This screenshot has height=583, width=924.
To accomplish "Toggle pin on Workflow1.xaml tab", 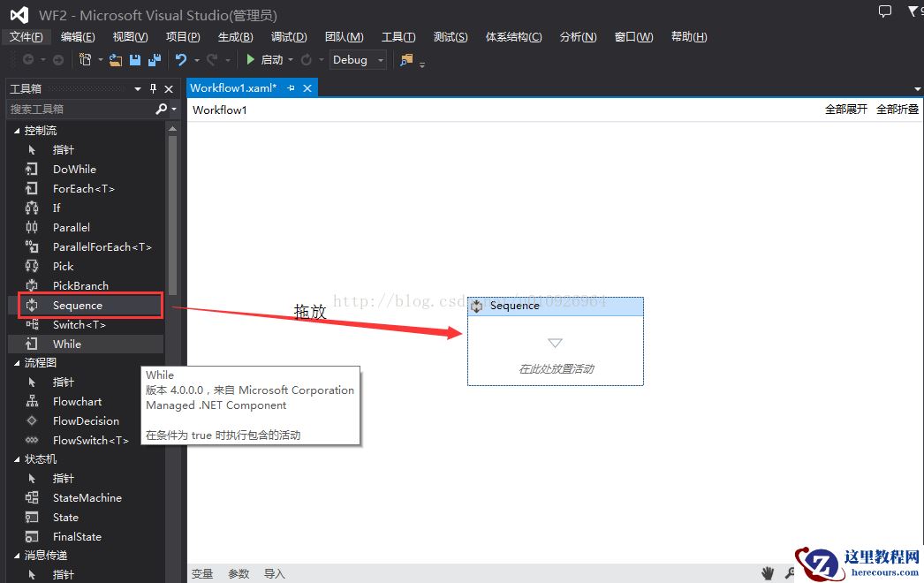I will (x=292, y=88).
